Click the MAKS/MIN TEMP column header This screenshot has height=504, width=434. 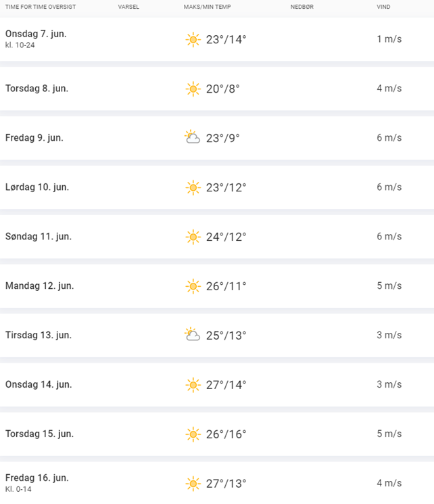coord(208,7)
